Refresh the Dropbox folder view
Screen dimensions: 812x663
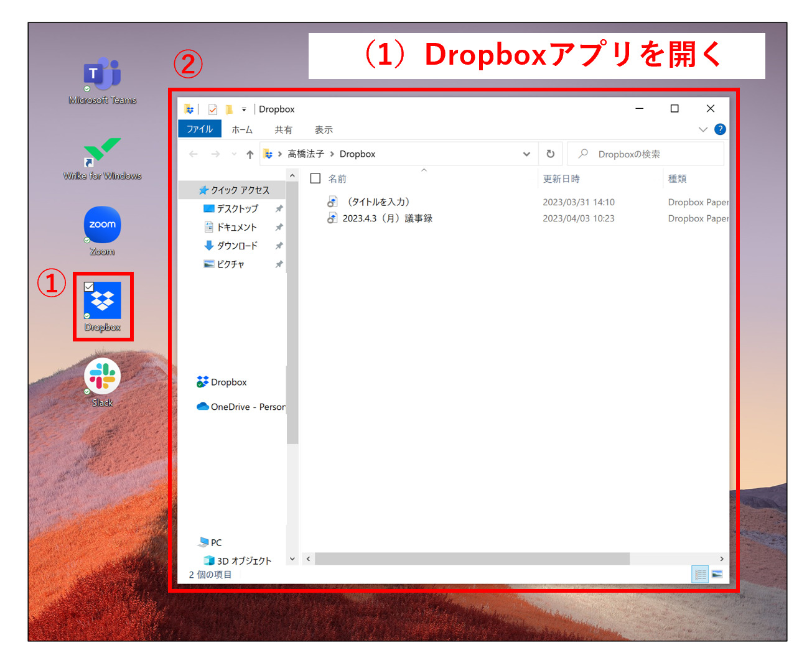(550, 154)
